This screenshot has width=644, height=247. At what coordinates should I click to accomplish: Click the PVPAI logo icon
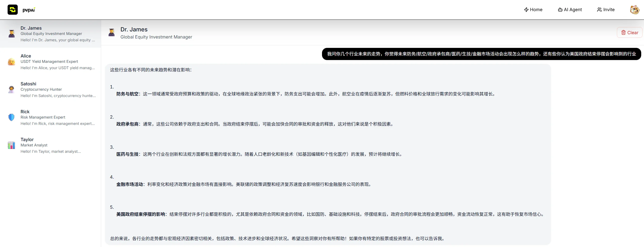(x=13, y=10)
